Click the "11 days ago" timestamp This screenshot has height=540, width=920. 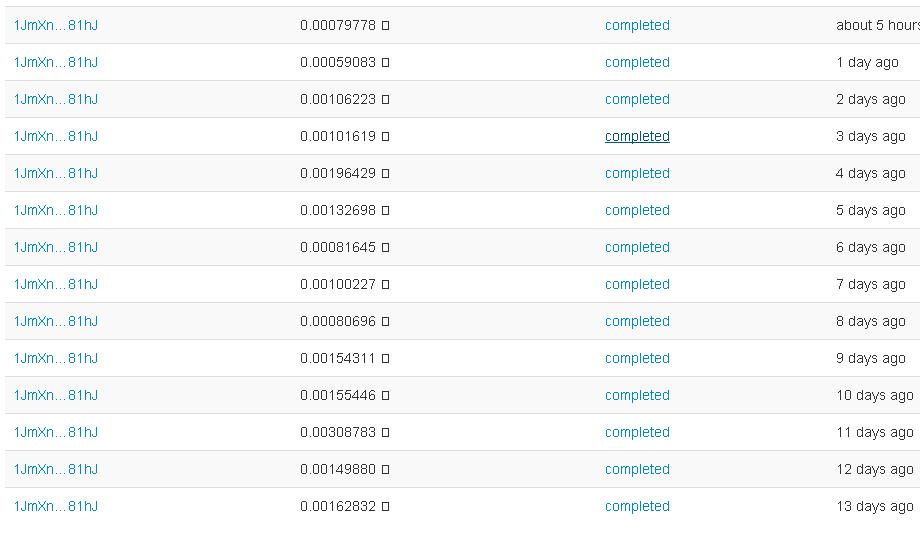(x=875, y=432)
